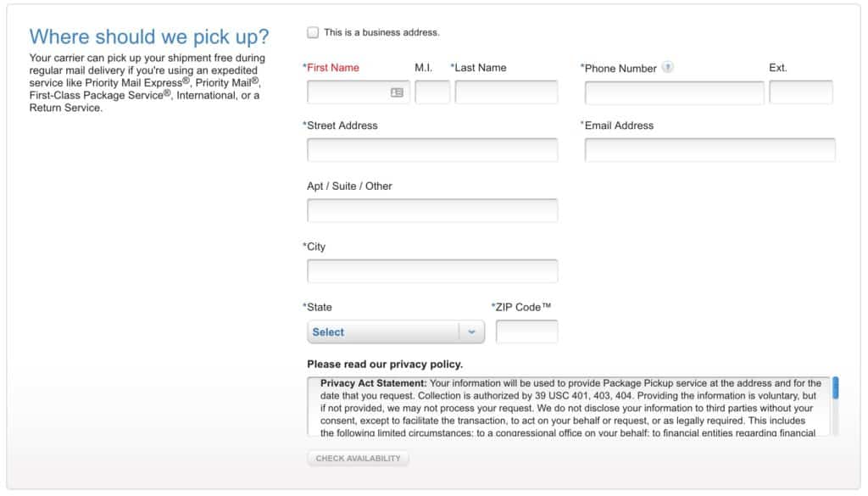Open the Phone Number help tooltip icon
Image resolution: width=868 pixels, height=496 pixels.
[668, 68]
